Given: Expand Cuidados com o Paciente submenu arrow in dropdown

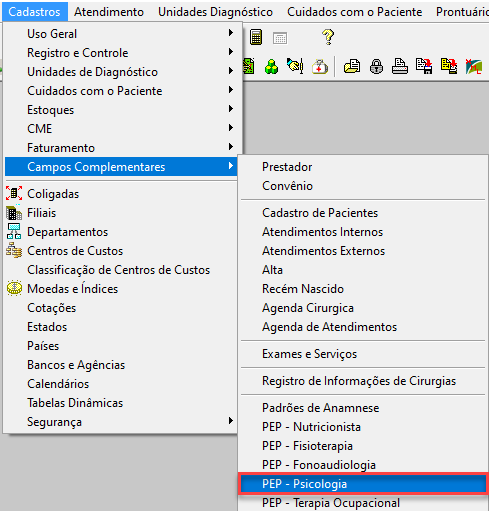Looking at the screenshot, I should [231, 90].
